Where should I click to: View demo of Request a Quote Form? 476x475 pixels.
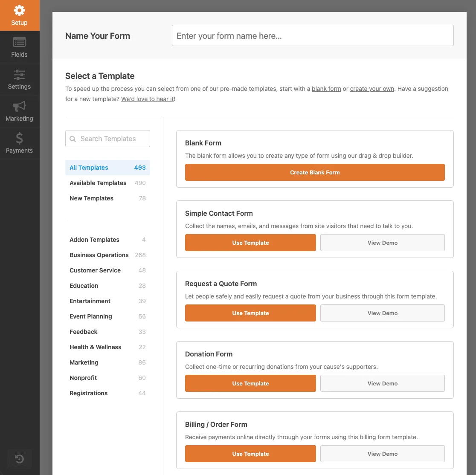tap(383, 313)
